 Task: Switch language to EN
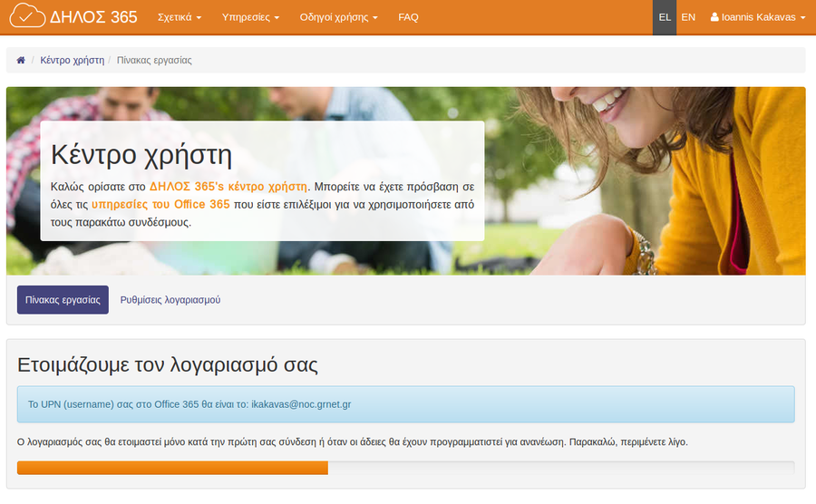pos(688,17)
